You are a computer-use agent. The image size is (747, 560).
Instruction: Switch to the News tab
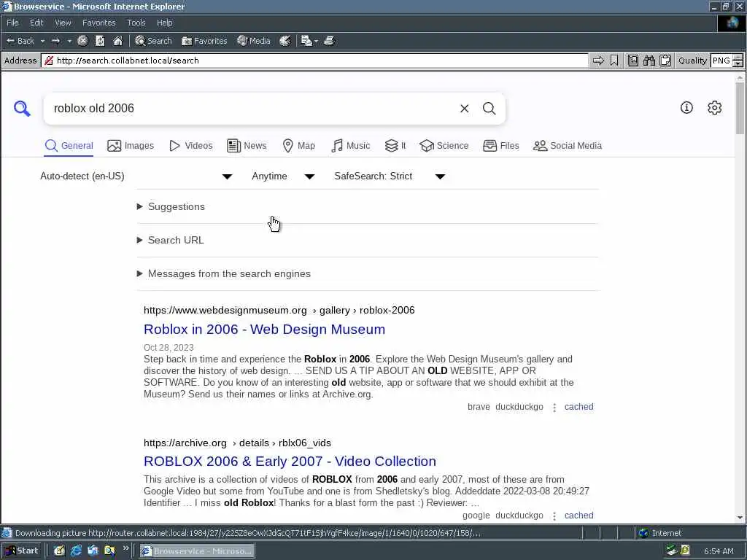point(247,146)
